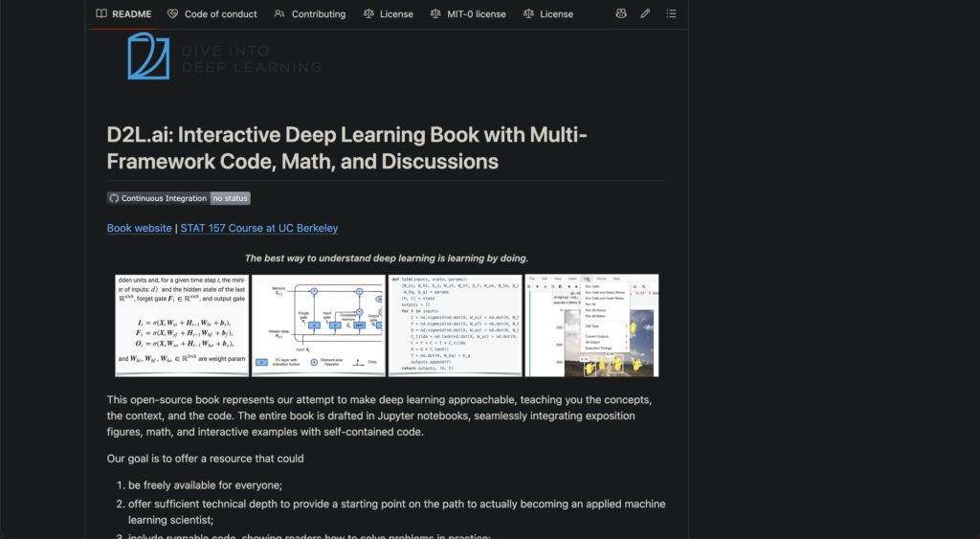Select the last License tab

click(x=548, y=13)
